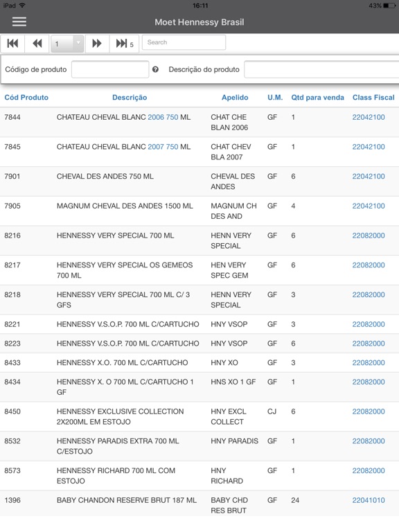Select 'HENNESSY EXCLUSIVE COLLECTION' description
This screenshot has height=532, width=399.
coord(120,416)
